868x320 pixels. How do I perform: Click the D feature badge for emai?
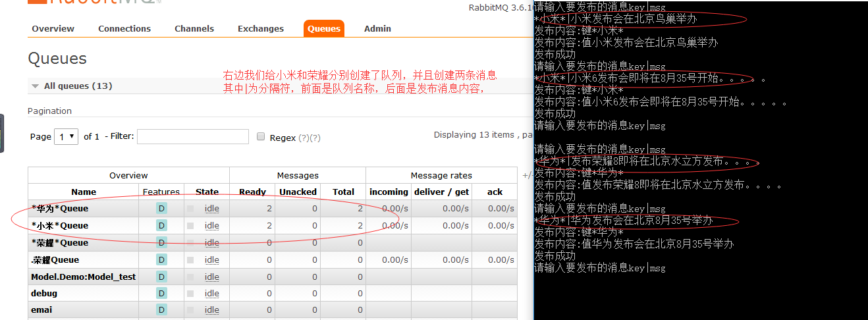coord(161,310)
